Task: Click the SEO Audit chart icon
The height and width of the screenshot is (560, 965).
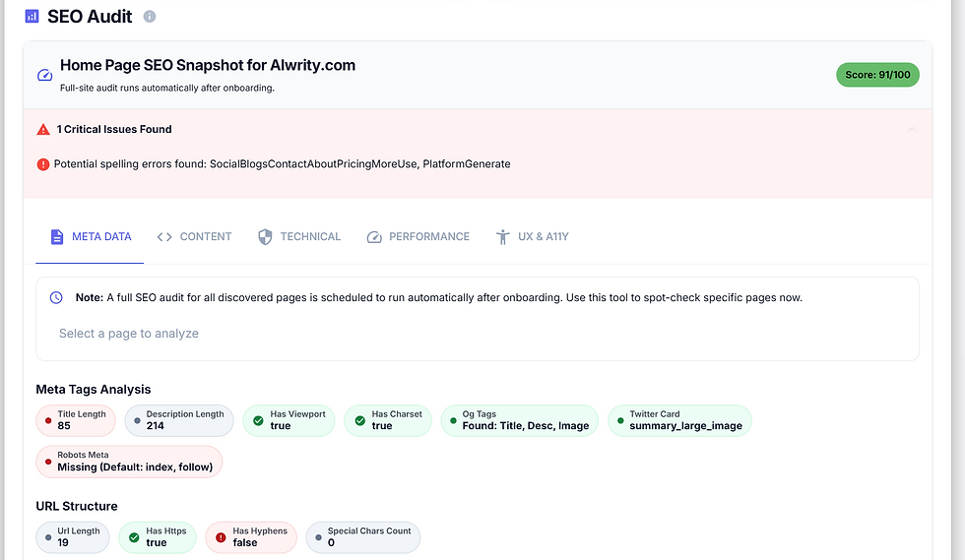Action: tap(32, 17)
